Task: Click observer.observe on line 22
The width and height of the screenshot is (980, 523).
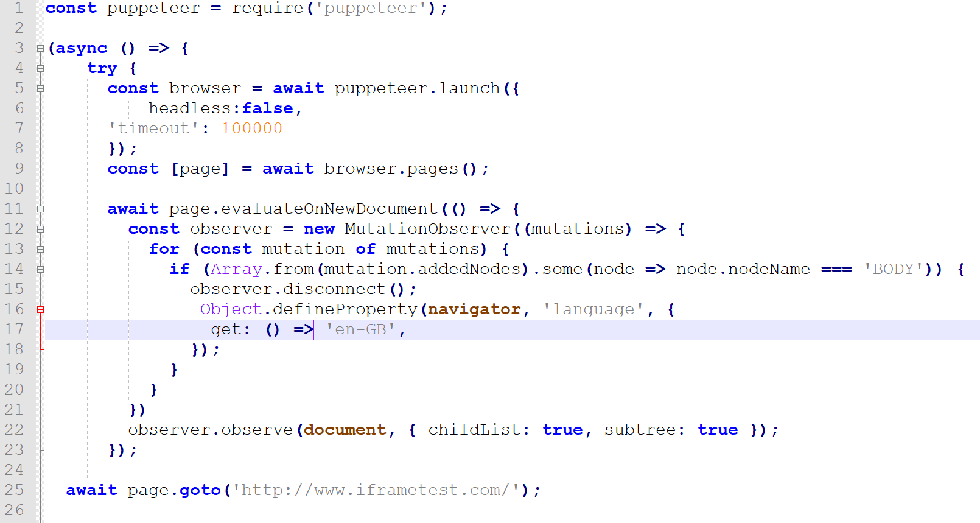Action: pyautogui.click(x=211, y=430)
